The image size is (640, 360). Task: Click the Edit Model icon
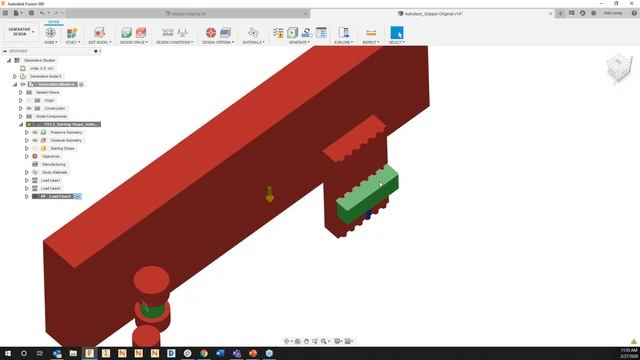tap(99, 33)
